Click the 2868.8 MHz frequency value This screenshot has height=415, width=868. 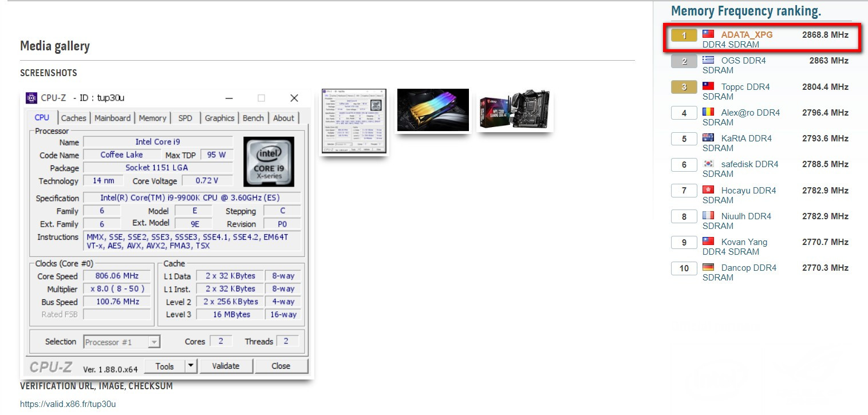coord(825,34)
